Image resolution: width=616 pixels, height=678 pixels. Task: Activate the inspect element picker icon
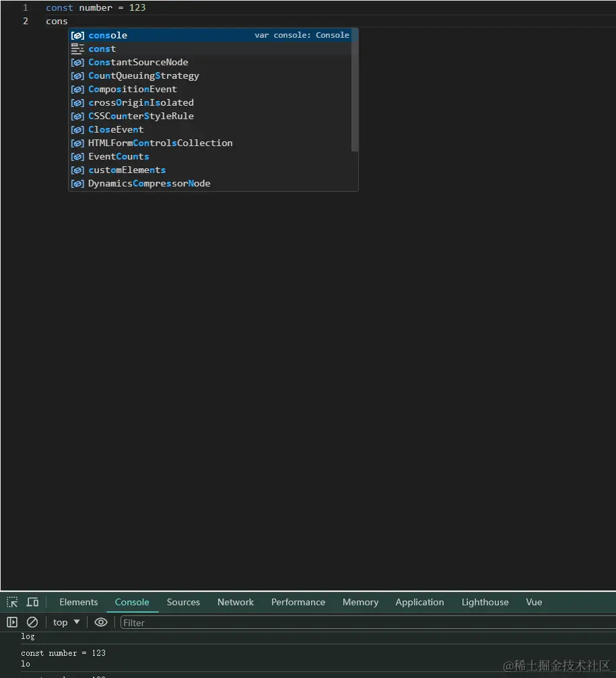tap(12, 602)
